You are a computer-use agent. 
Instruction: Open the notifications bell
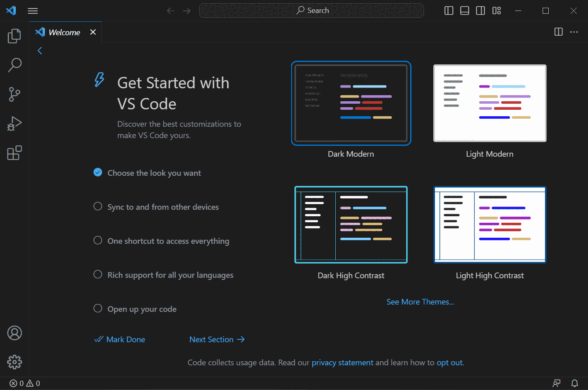coord(575,383)
